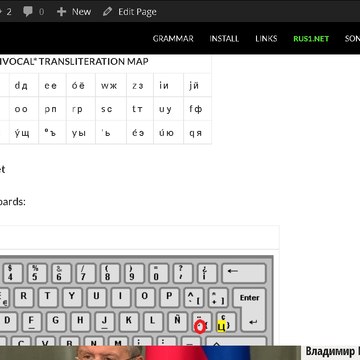Click the 's с' table cell
This screenshot has width=360, height=360.
pos(111,109)
